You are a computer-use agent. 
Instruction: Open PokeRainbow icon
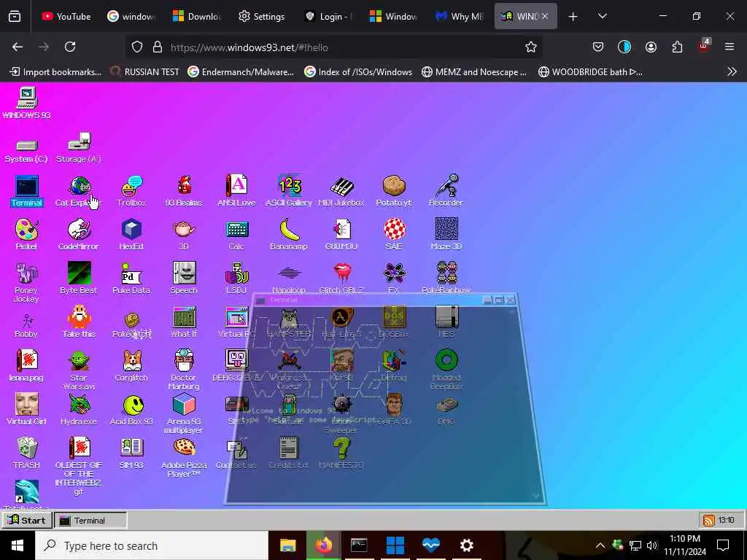[x=446, y=278]
